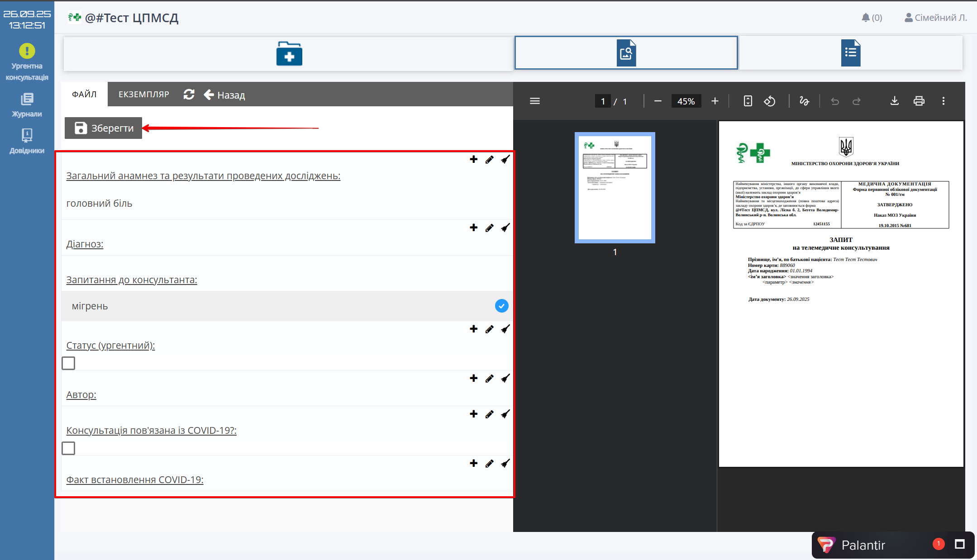Click the fit to page icon
This screenshot has width=977, height=560.
coord(748,101)
